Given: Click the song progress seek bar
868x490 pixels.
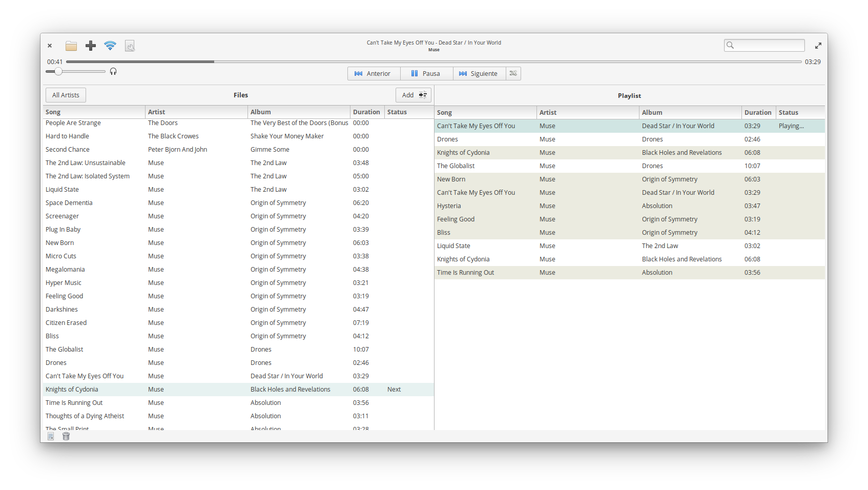Looking at the screenshot, I should (434, 62).
